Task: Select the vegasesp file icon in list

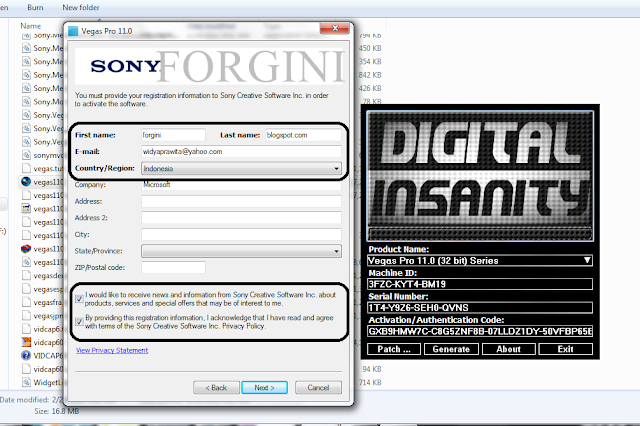Action: pyautogui.click(x=26, y=289)
